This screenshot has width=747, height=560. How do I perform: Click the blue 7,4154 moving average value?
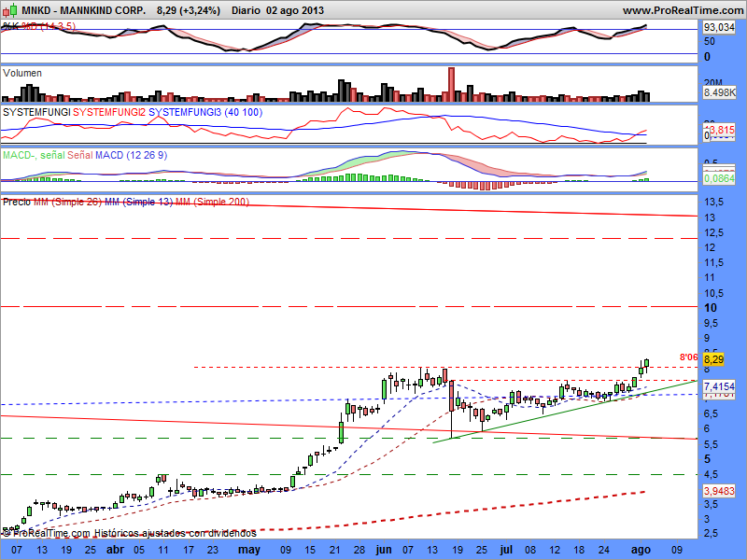719,386
